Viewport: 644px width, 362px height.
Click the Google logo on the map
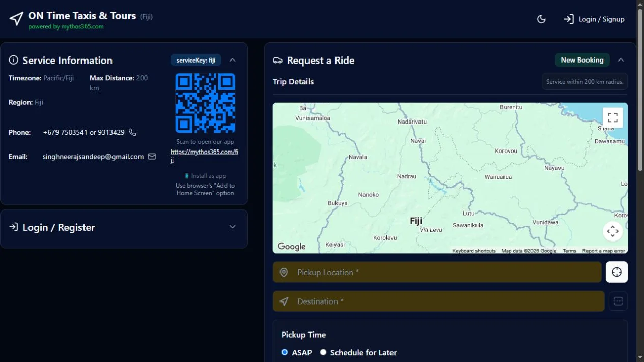coord(292,247)
